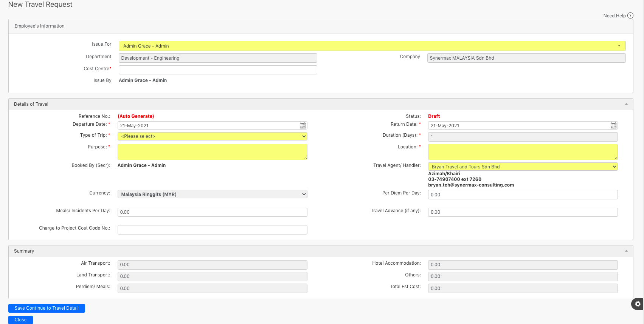Image resolution: width=644 pixels, height=324 pixels.
Task: Focus Charge to Project Cost Code field
Action: [x=213, y=230]
